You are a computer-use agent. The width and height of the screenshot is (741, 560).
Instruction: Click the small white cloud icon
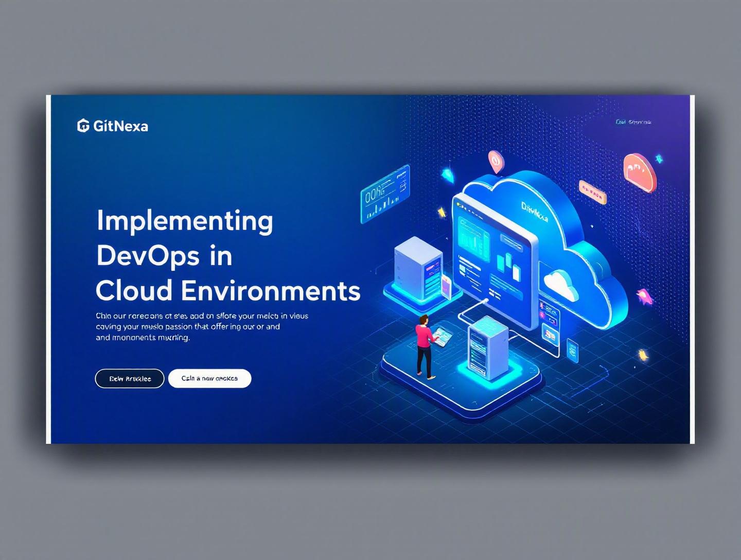[561, 285]
